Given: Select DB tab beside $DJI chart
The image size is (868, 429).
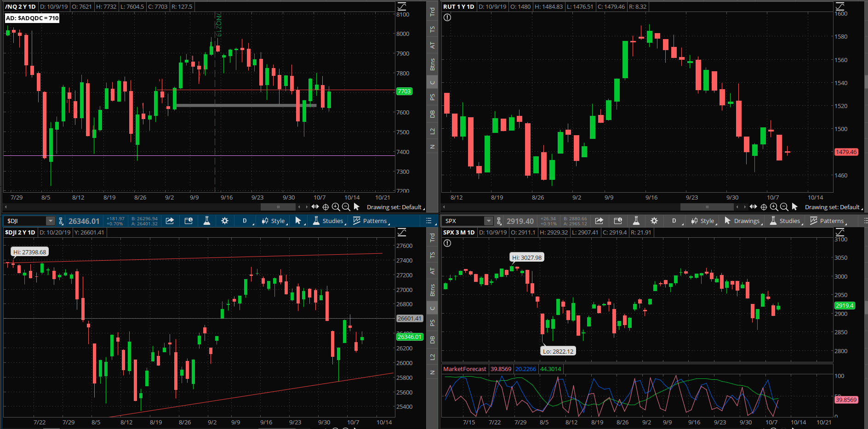Looking at the screenshot, I should (x=432, y=340).
